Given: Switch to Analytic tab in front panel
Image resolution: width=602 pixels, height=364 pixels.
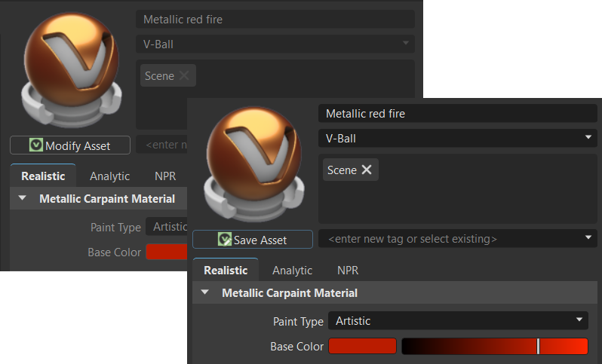Looking at the screenshot, I should 292,271.
